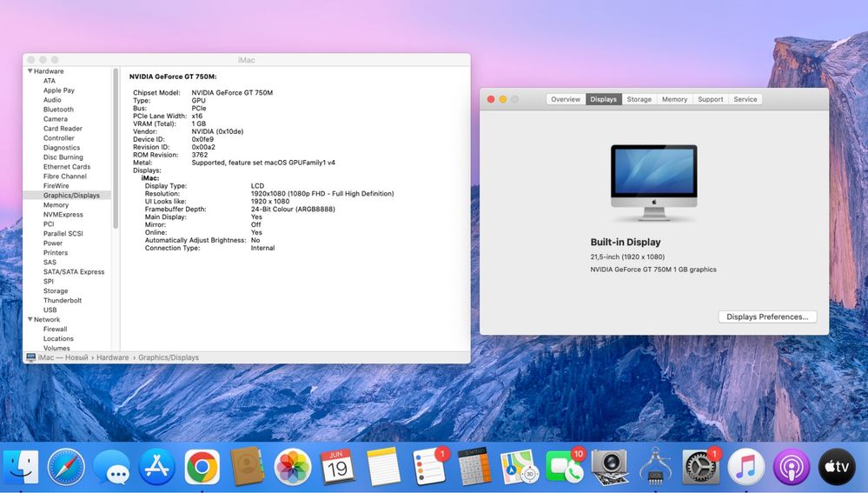The height and width of the screenshot is (493, 868).
Task: Open Finder from the dock
Action: point(21,467)
